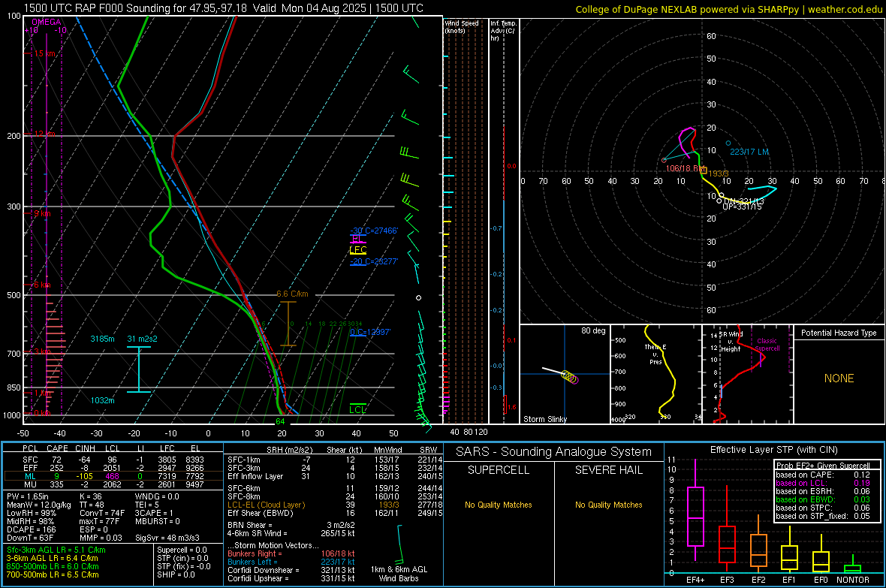
Task: Click the OMEGA label on the skew-T
Action: [47, 22]
